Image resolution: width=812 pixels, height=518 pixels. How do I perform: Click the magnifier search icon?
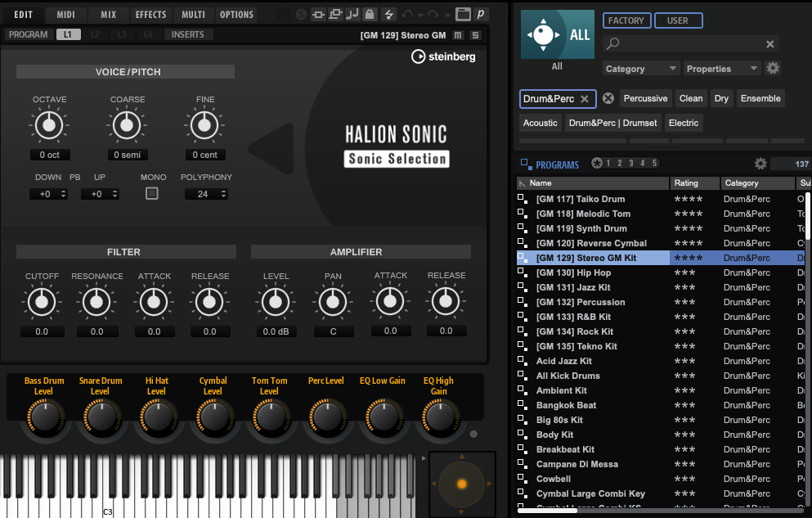point(613,43)
